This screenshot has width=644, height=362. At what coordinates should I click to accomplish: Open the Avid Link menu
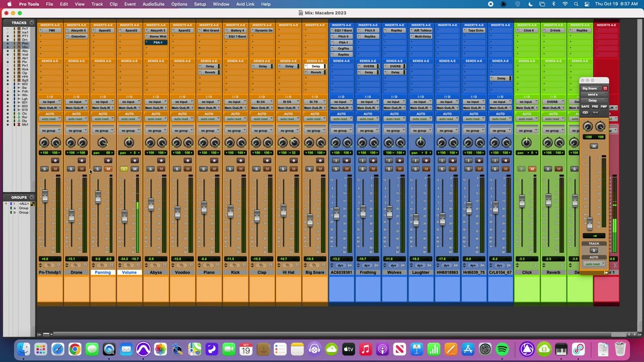[246, 4]
